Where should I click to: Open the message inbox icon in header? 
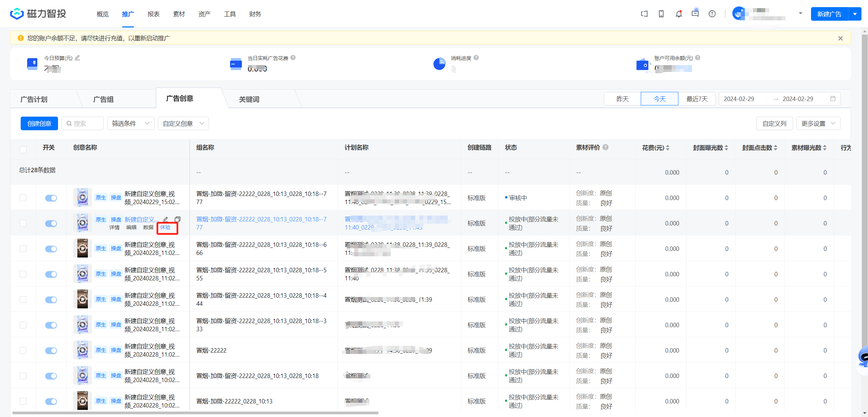[x=695, y=14]
